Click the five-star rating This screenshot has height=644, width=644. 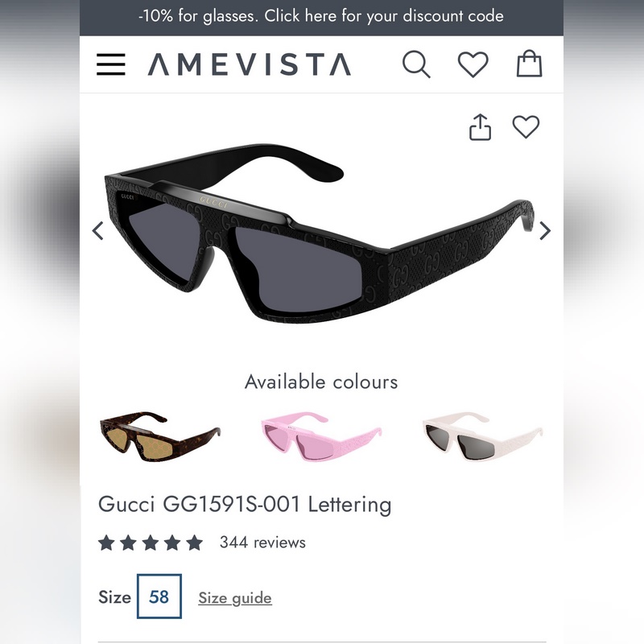151,543
